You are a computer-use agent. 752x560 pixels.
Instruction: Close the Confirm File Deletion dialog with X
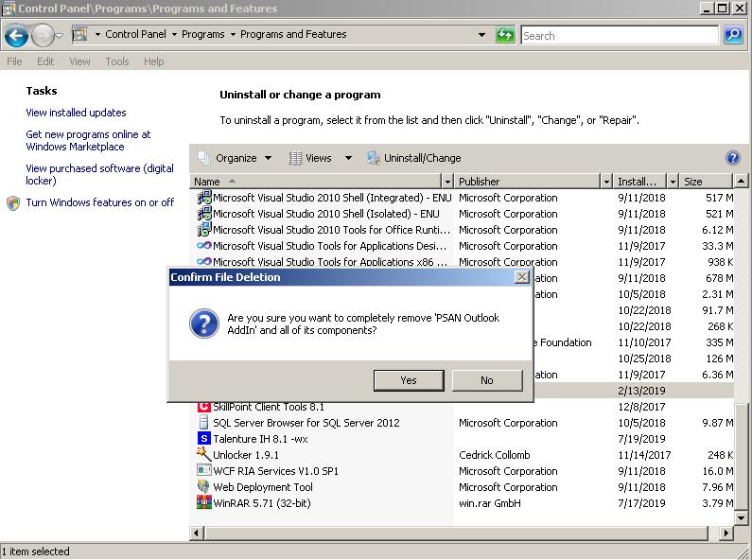[522, 277]
